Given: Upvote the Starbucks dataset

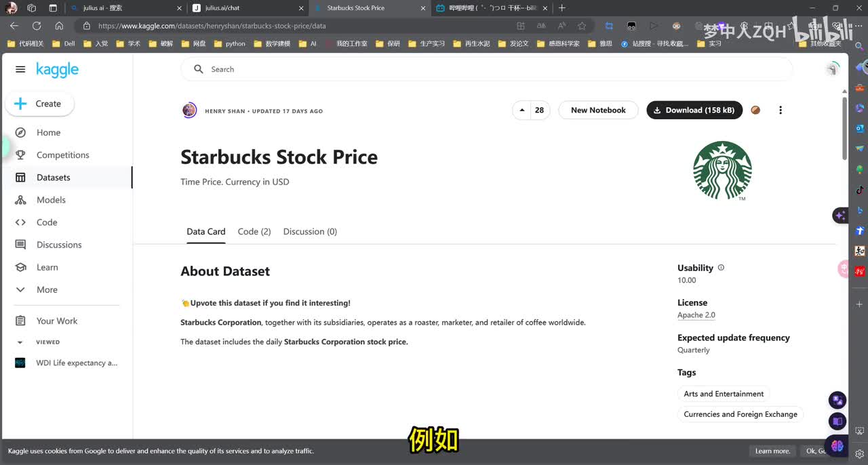Looking at the screenshot, I should (521, 110).
